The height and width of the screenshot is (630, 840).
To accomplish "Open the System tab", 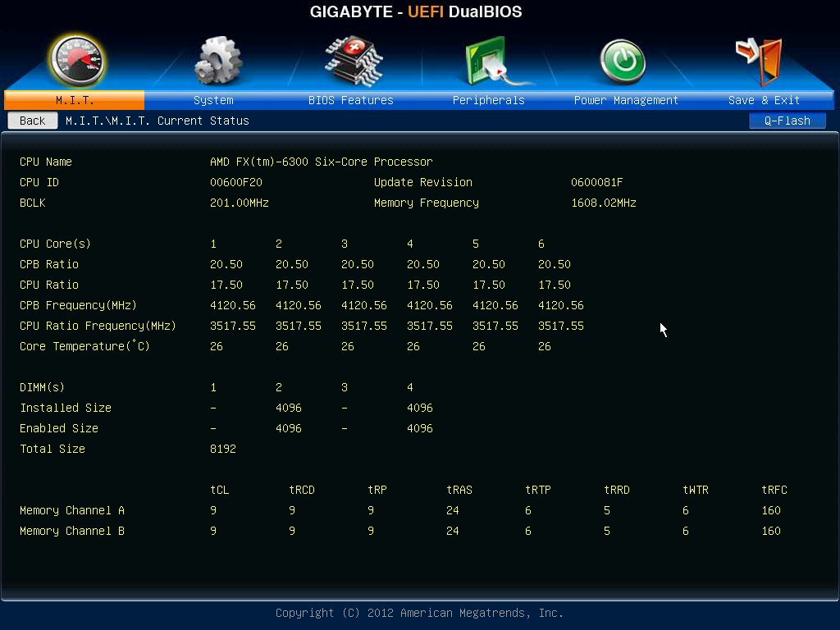I will pyautogui.click(x=213, y=100).
